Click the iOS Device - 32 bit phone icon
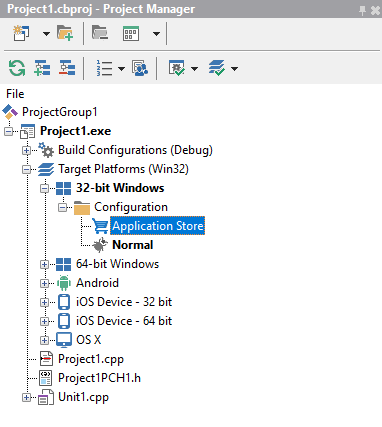The height and width of the screenshot is (427, 382). [x=64, y=302]
